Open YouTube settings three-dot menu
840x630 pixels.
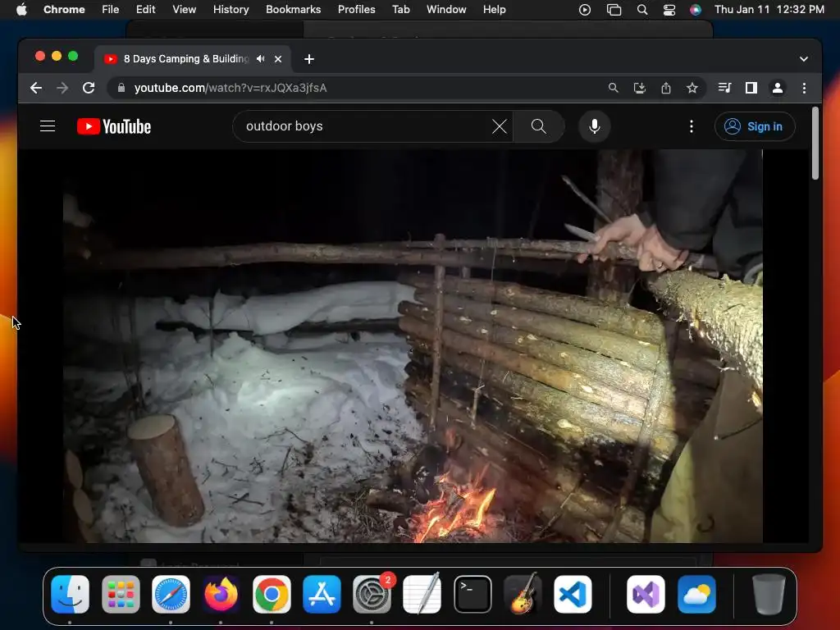(691, 126)
